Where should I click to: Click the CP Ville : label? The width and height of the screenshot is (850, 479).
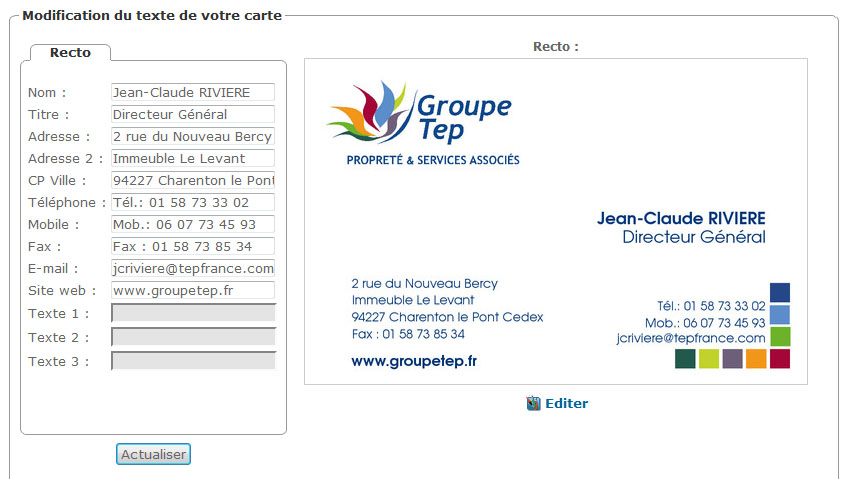[x=57, y=180]
